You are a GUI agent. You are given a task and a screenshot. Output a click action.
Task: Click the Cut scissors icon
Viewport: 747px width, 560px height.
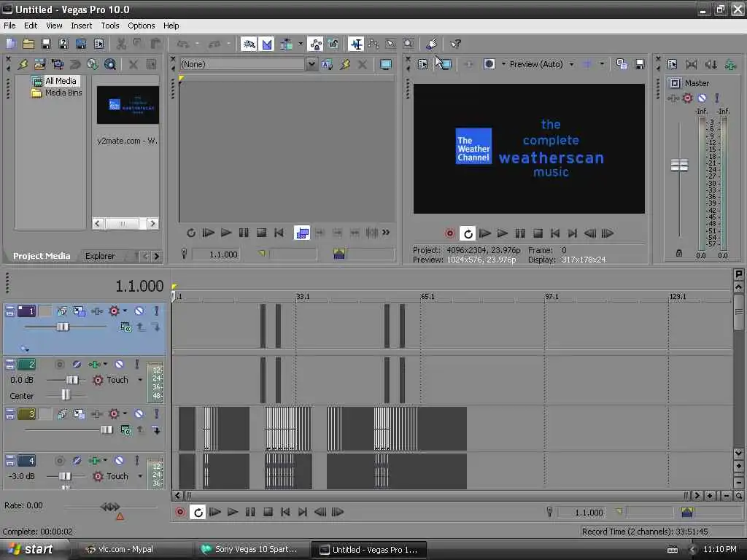[x=122, y=44]
